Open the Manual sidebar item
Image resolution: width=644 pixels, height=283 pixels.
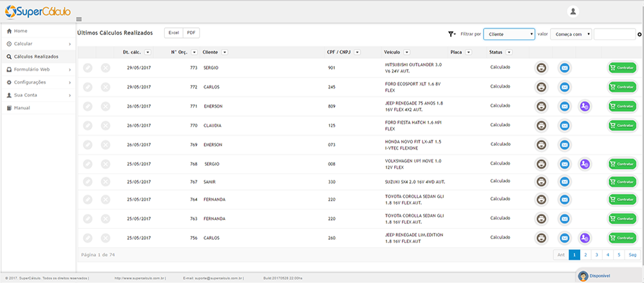point(38,108)
